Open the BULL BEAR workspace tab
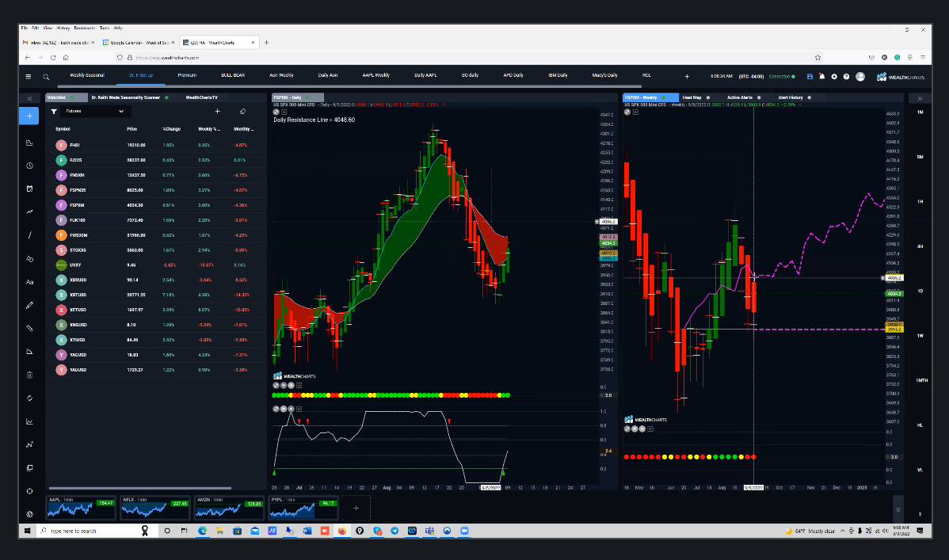949x560 pixels. click(233, 75)
